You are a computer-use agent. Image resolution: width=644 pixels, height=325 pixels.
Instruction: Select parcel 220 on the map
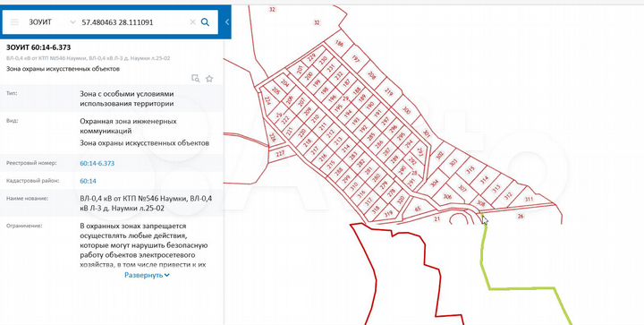point(302,133)
